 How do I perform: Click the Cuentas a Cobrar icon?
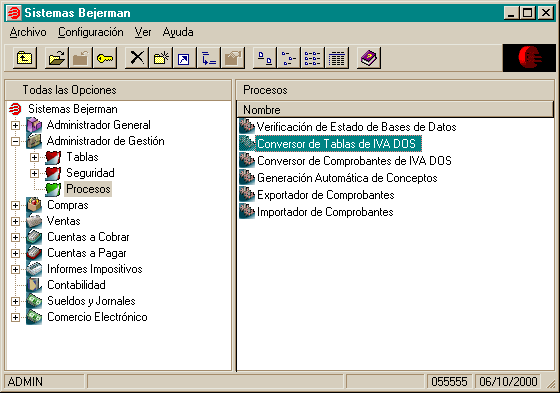34,237
